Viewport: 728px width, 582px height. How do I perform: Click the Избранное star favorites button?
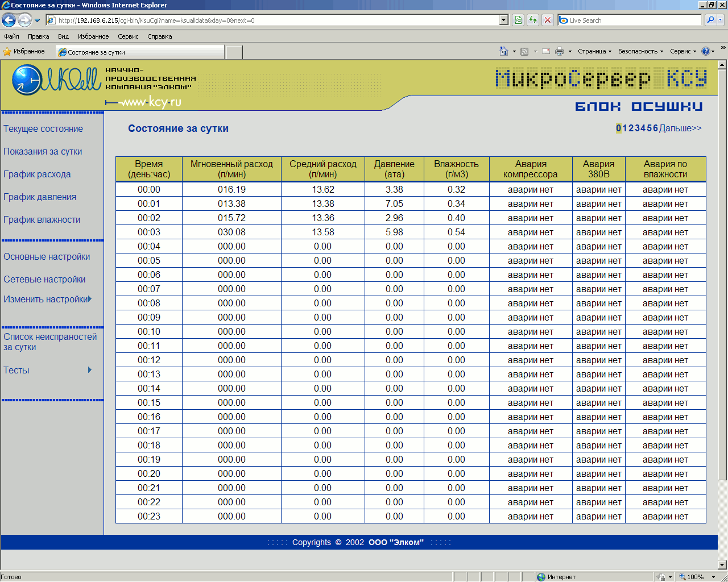pyautogui.click(x=24, y=52)
